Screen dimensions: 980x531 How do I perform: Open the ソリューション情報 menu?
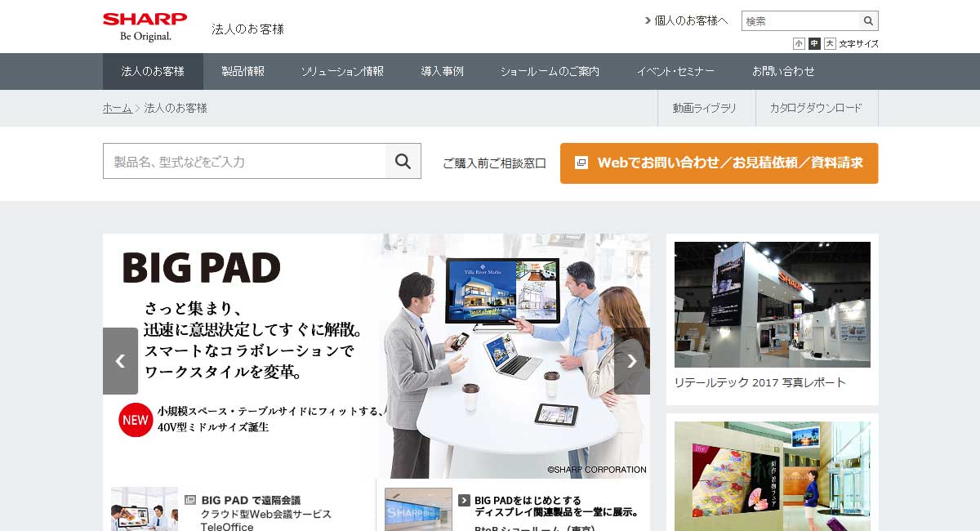pyautogui.click(x=342, y=71)
